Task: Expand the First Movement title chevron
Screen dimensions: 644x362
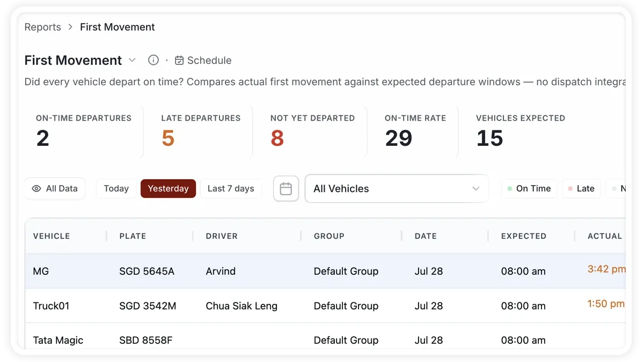Action: (132, 61)
